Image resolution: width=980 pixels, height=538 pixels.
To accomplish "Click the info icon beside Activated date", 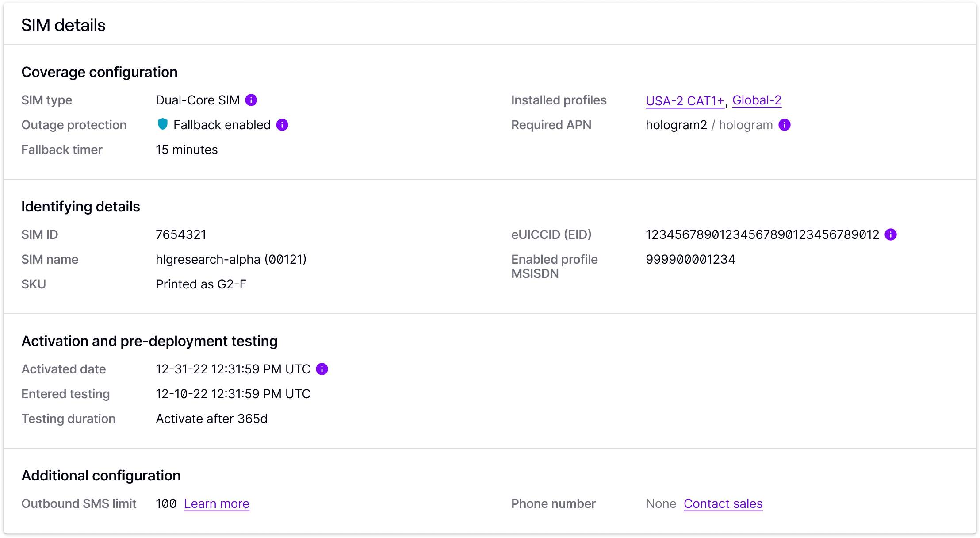I will coord(322,369).
